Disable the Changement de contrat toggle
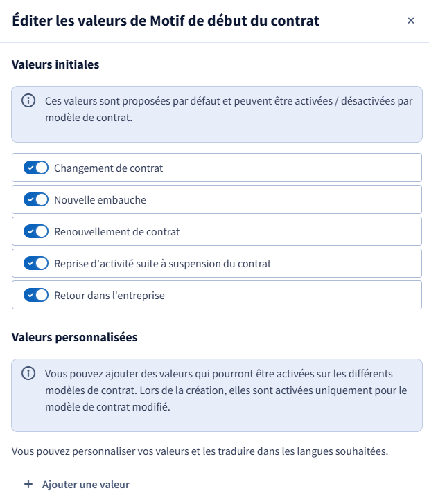Viewport: 429px width, 504px height. 36,168
